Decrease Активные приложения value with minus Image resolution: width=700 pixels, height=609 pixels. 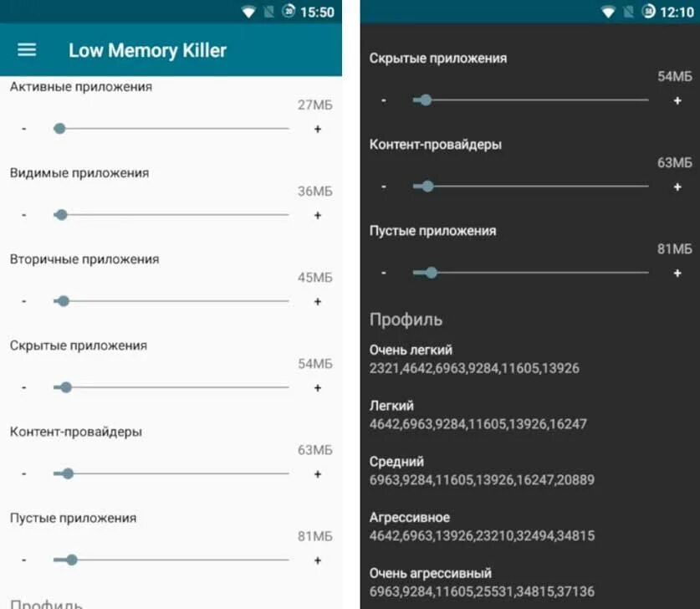[24, 129]
